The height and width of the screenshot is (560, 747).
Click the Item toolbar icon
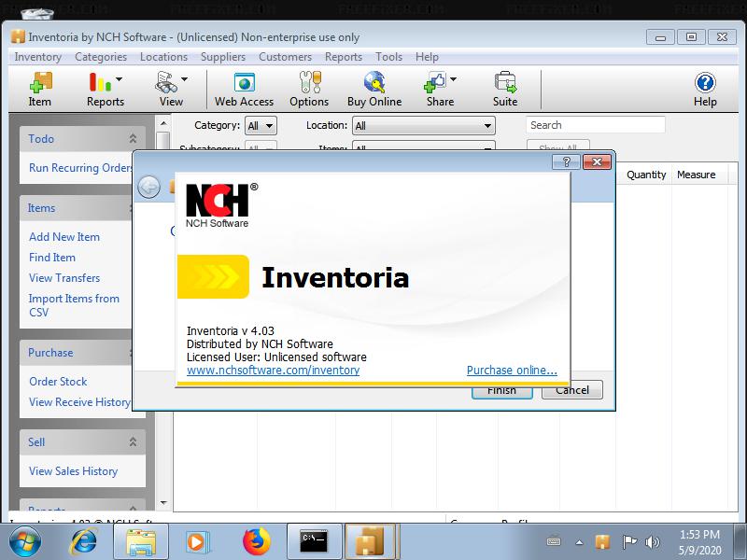(x=40, y=90)
